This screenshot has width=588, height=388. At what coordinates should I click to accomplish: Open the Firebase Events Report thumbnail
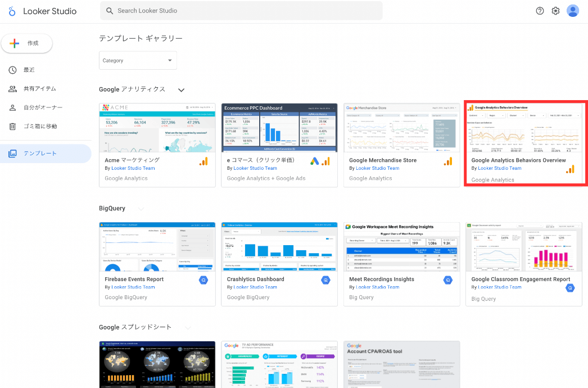click(x=157, y=246)
